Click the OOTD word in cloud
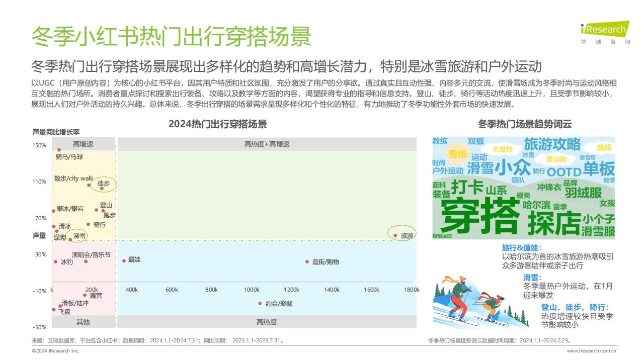 tap(564, 172)
